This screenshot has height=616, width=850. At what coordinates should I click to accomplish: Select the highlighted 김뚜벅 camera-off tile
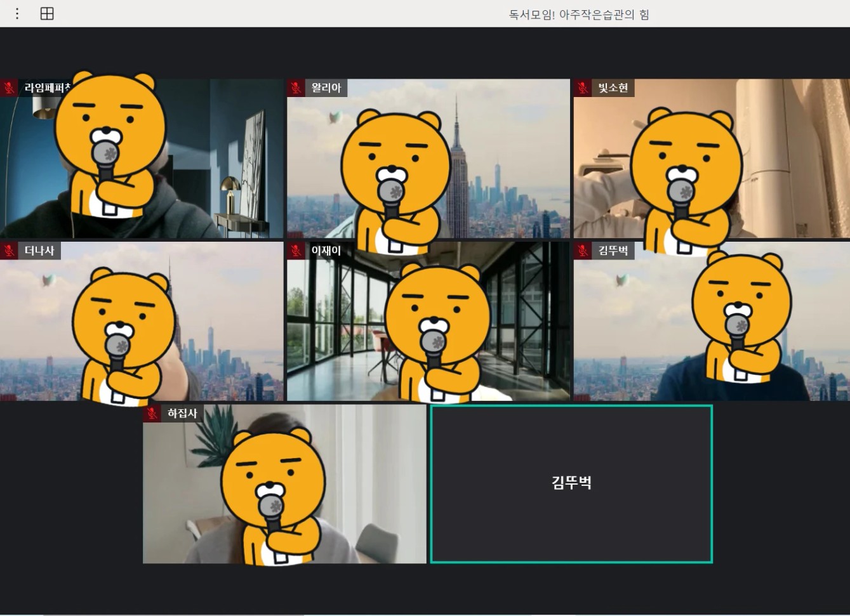571,484
